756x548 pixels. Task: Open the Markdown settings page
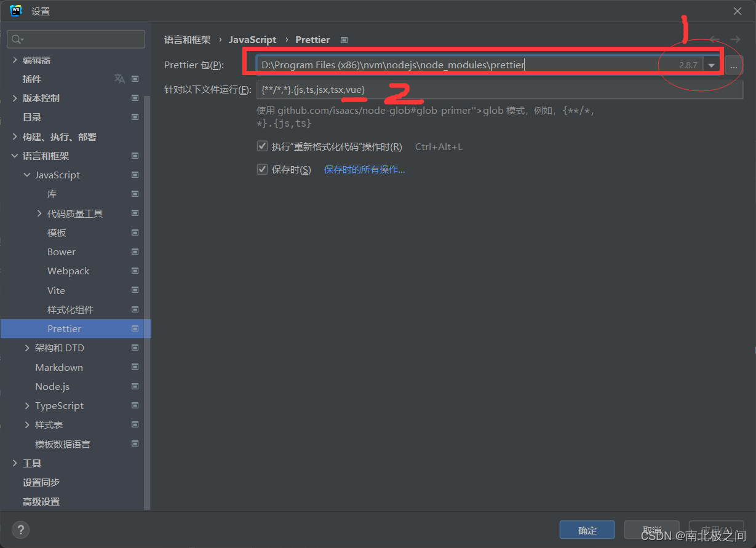point(59,367)
